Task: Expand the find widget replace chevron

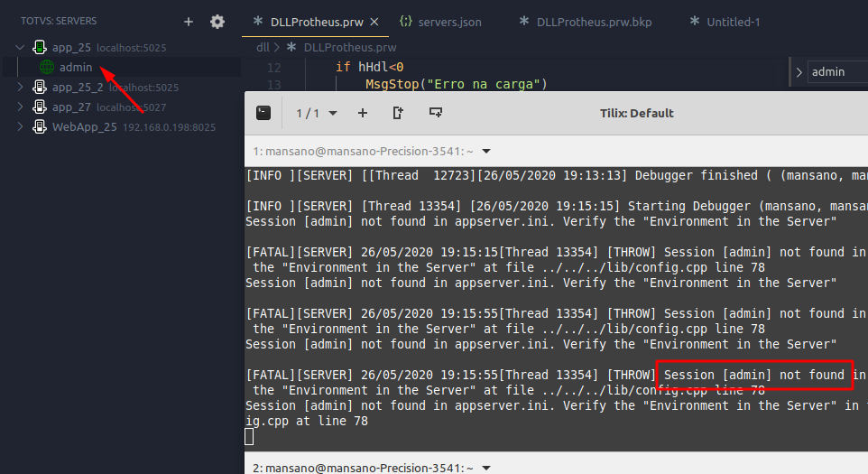Action: [799, 72]
